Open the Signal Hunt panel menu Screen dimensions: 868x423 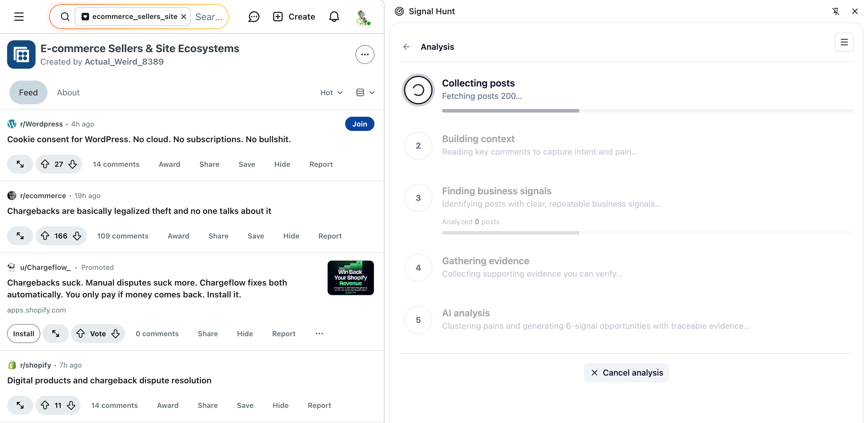844,42
